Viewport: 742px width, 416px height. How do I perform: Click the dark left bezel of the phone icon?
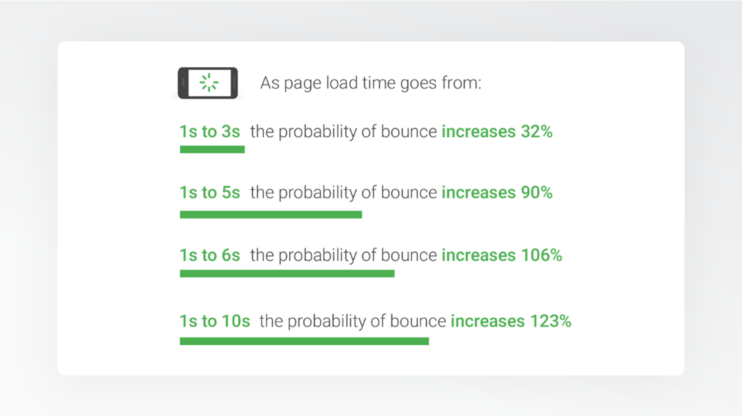[183, 83]
